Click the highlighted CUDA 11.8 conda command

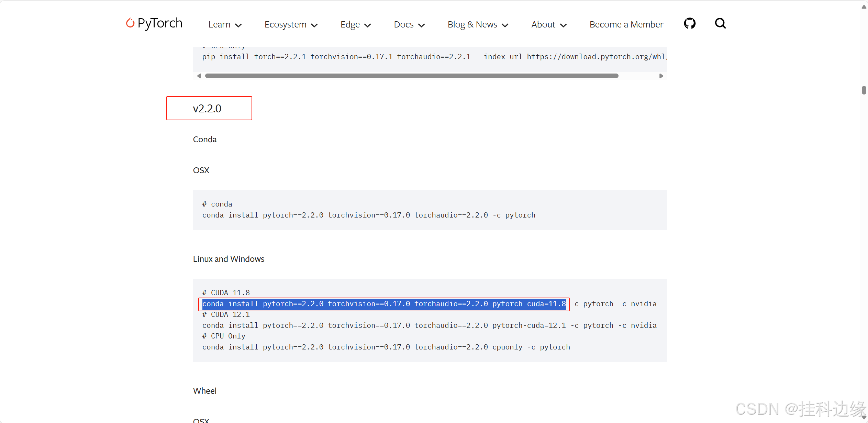pyautogui.click(x=383, y=304)
